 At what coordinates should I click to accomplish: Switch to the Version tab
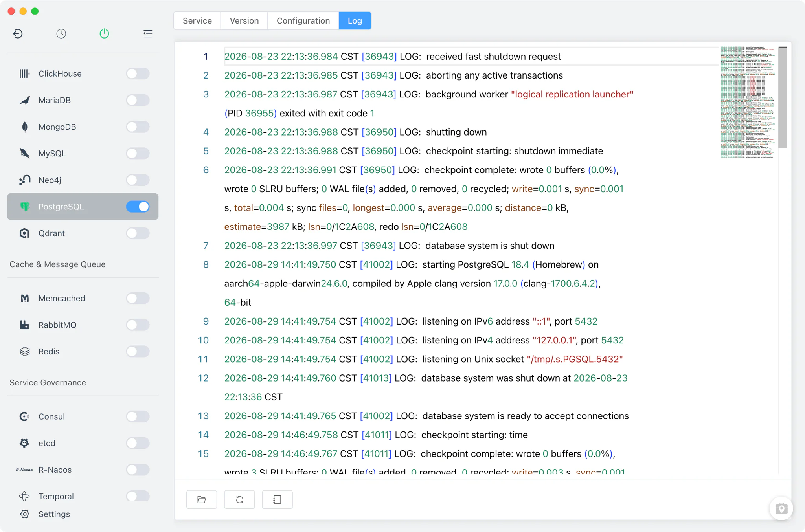pos(244,20)
